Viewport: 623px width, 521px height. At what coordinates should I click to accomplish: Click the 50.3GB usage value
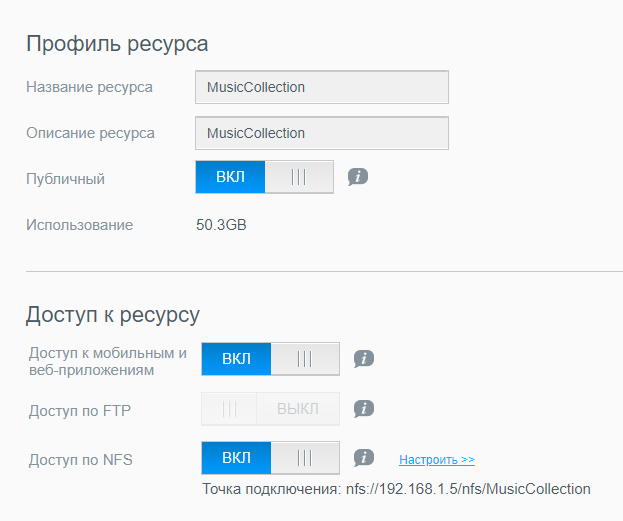(x=221, y=225)
